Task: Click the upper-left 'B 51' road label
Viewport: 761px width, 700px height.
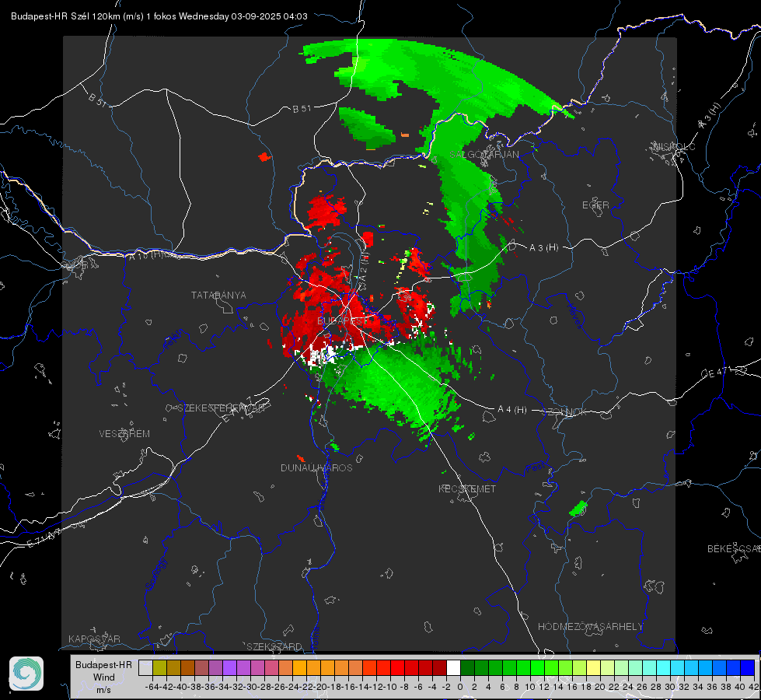Action: [97, 100]
